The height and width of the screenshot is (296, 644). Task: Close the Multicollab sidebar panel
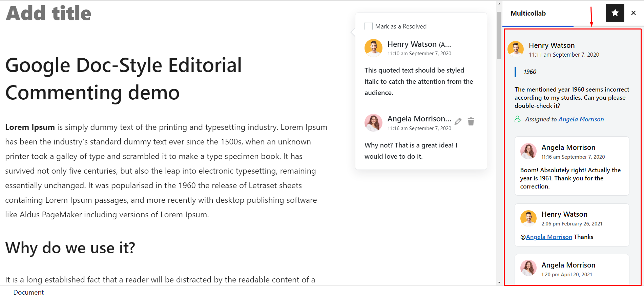coord(633,13)
